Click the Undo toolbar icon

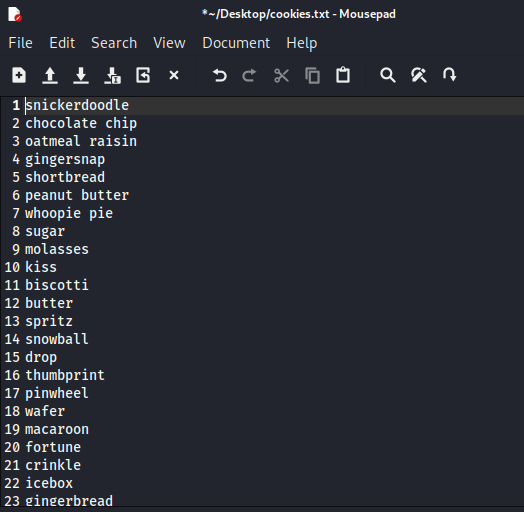(x=220, y=75)
